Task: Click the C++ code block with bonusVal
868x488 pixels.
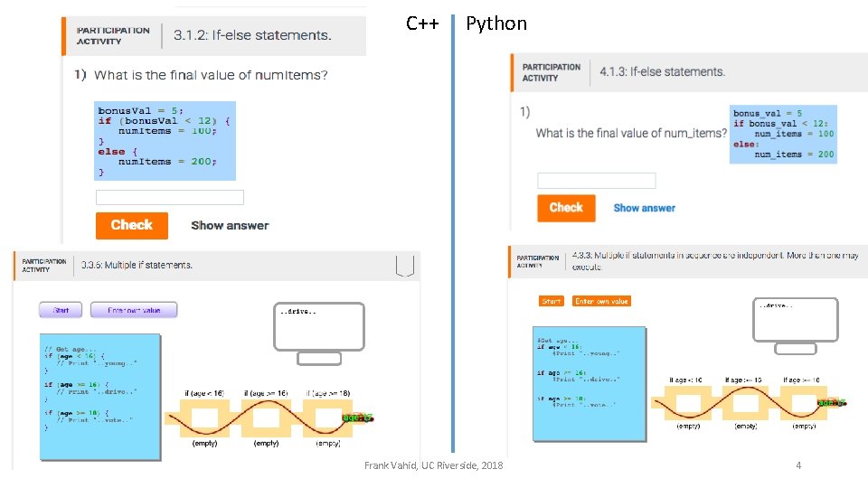Action: 165,141
